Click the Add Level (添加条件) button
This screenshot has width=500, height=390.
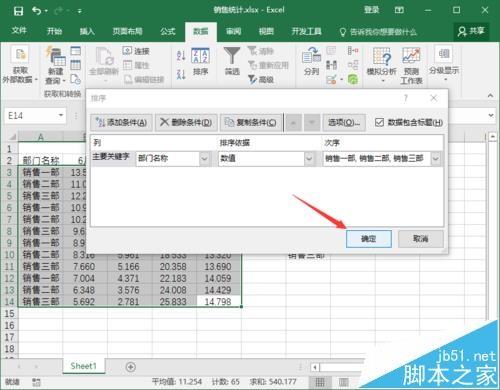tap(122, 123)
